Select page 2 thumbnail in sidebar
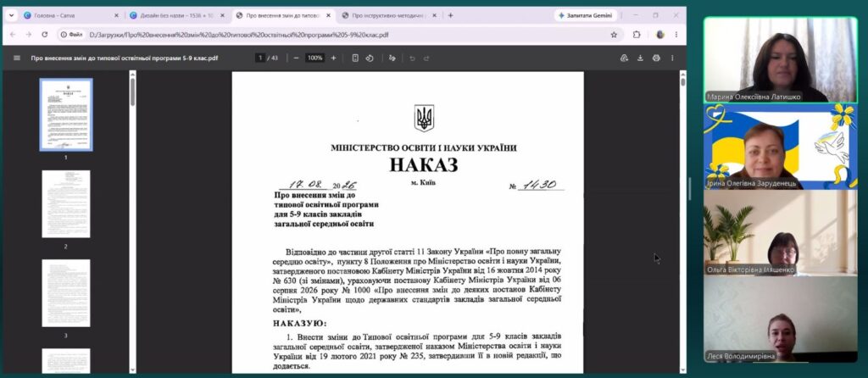The width and height of the screenshot is (868, 378). (x=66, y=204)
